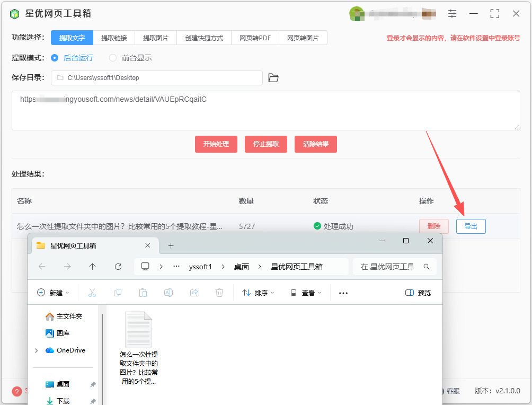Screen dimensions: 532x405
Task: Open 下载 in Explorer sidebar
Action: pos(57,401)
